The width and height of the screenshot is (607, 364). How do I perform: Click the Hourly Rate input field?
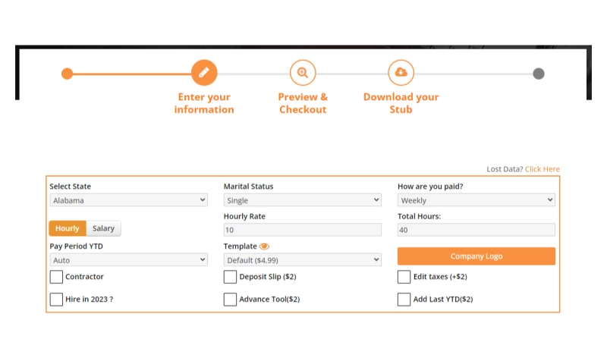pyautogui.click(x=302, y=230)
